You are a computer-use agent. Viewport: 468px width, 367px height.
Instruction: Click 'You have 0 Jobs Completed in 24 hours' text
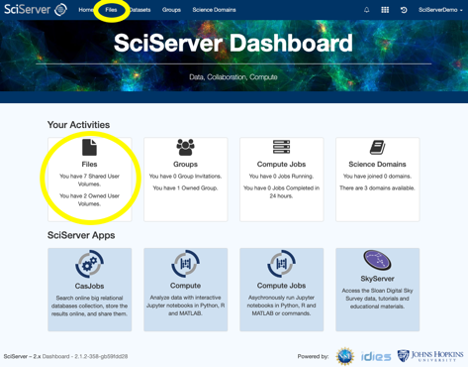tap(281, 192)
